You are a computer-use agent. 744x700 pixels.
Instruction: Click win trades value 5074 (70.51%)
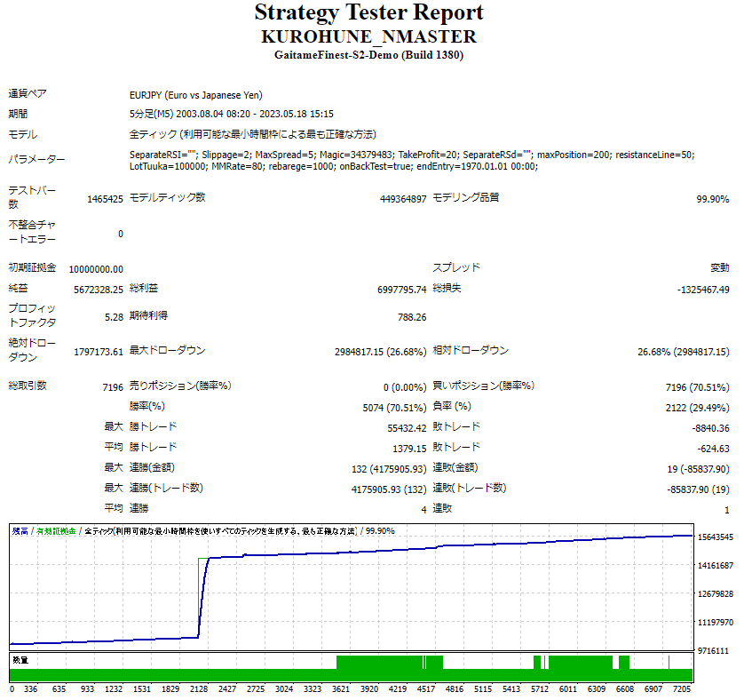394,408
